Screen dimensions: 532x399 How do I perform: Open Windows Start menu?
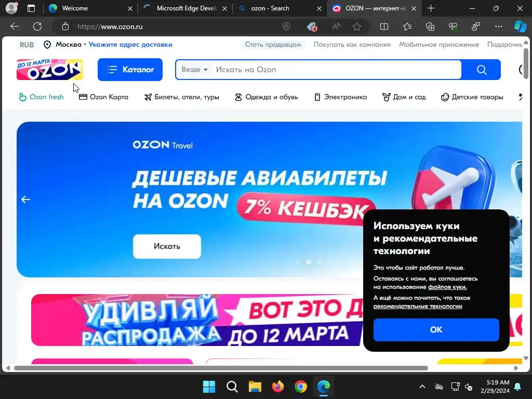click(x=209, y=387)
